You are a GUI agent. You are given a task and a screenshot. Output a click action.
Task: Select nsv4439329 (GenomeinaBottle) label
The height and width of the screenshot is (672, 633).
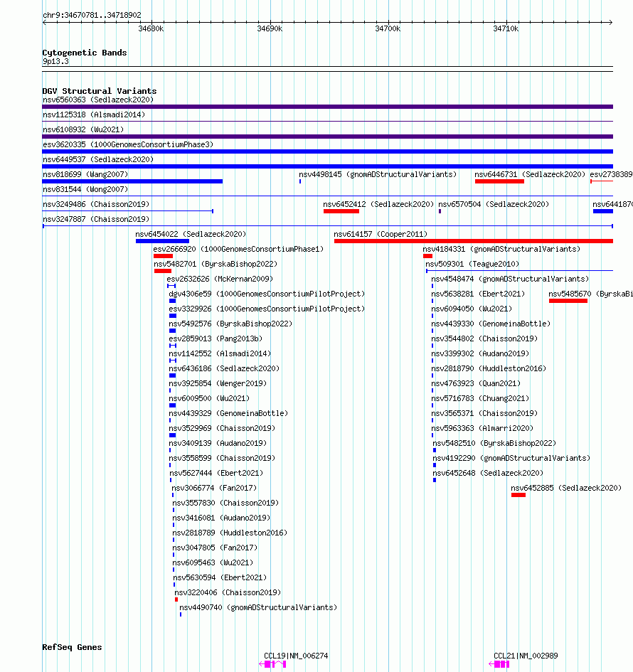(228, 414)
